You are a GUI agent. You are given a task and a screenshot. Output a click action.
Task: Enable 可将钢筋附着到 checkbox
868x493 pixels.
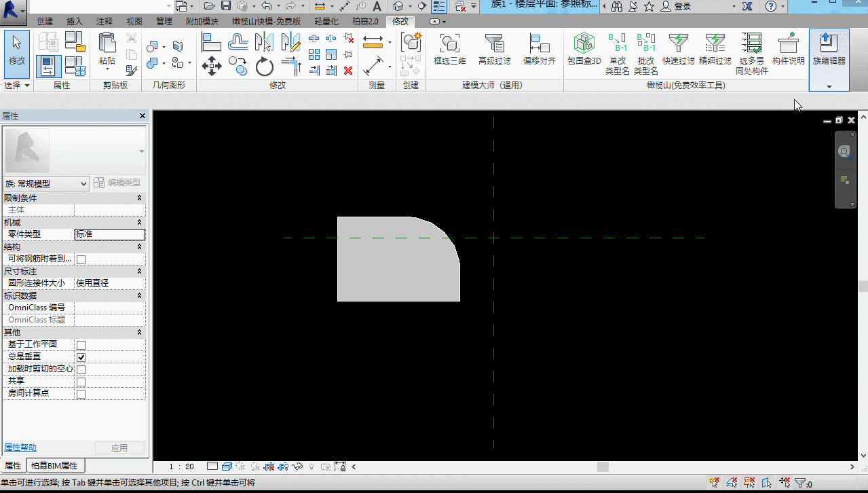[x=81, y=259]
